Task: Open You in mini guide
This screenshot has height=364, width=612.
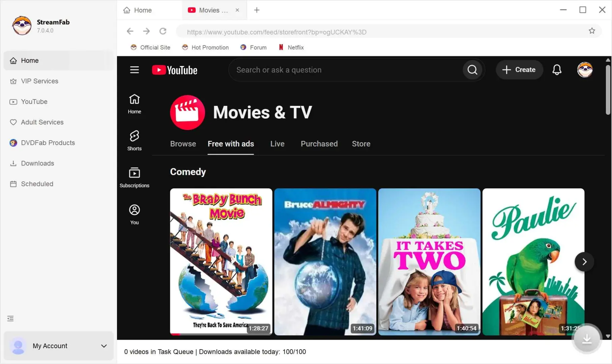Action: [135, 215]
